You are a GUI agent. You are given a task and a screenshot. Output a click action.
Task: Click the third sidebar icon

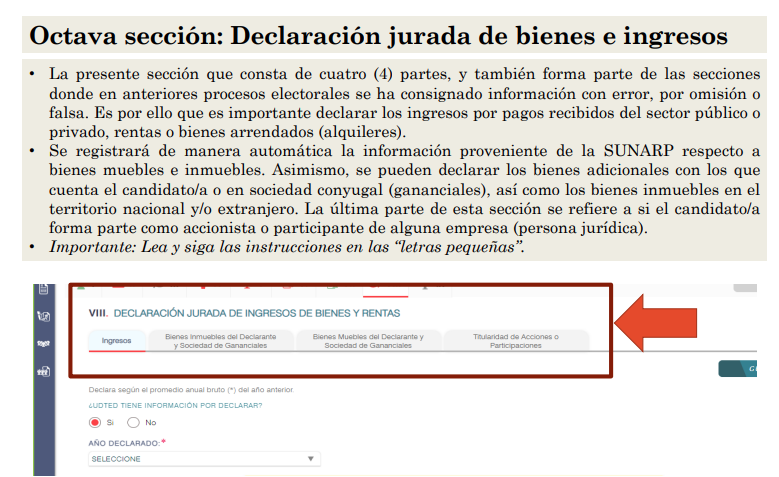click(x=43, y=343)
